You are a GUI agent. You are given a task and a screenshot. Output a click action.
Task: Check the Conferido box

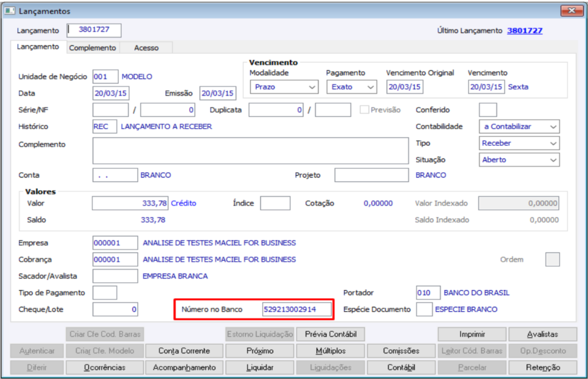click(x=488, y=110)
